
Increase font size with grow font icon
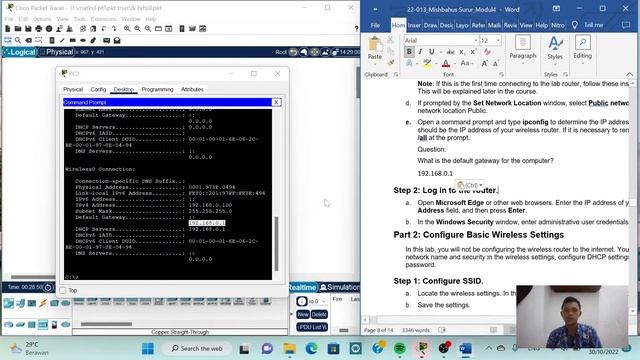tap(484, 63)
